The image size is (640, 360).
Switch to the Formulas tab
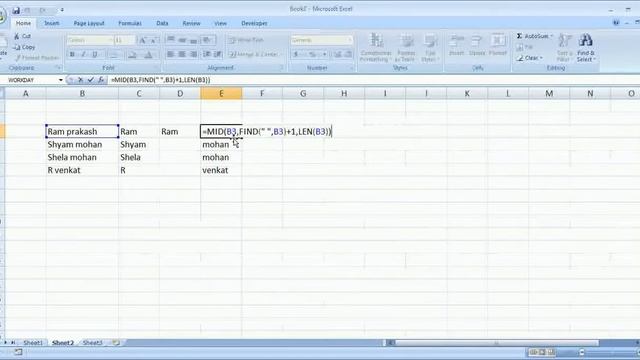click(130, 23)
